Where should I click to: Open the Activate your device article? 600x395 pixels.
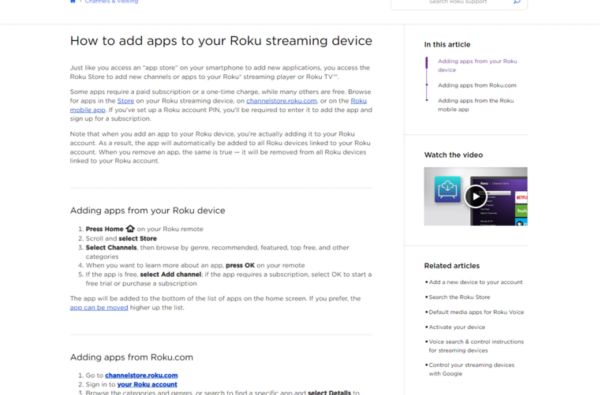pos(457,327)
